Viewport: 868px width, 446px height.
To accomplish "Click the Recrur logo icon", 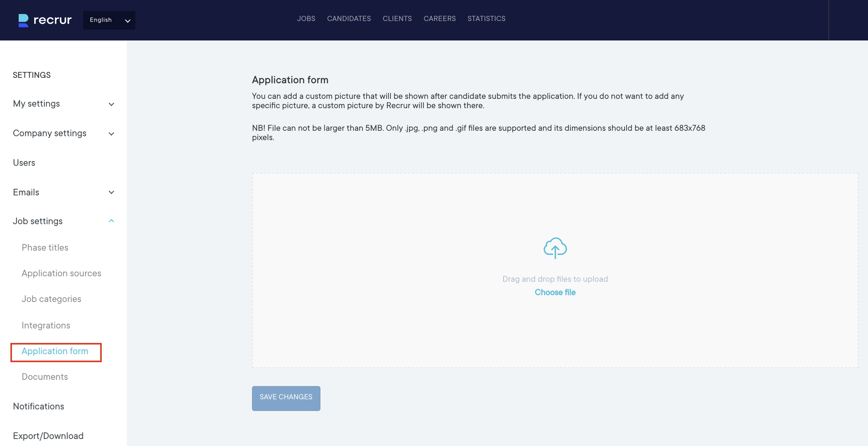I will pos(23,20).
